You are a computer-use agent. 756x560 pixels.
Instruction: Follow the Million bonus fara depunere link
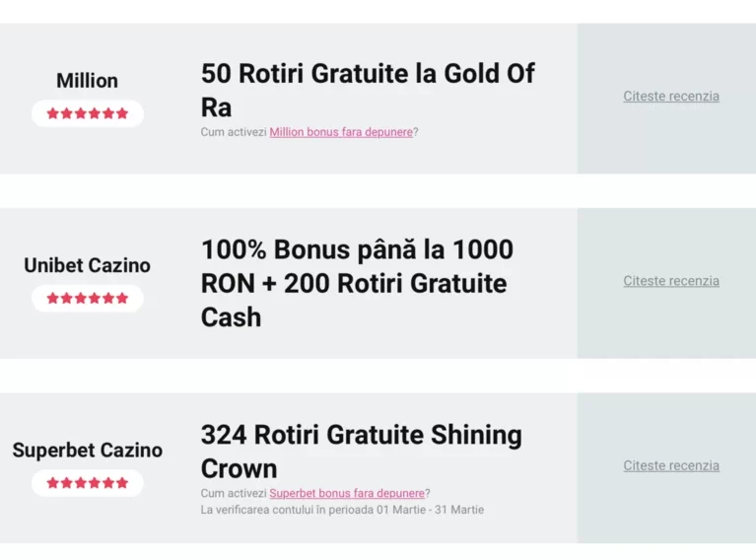341,132
